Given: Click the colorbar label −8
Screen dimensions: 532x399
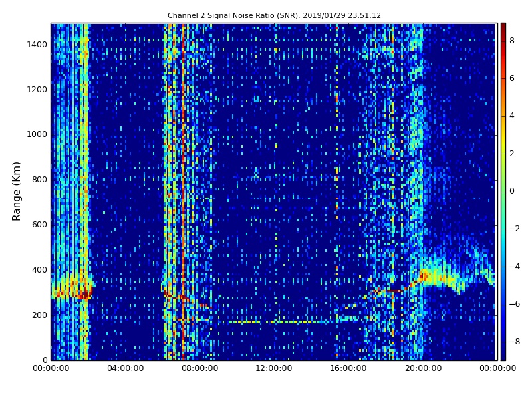Looking at the screenshot, I should 515,342.
